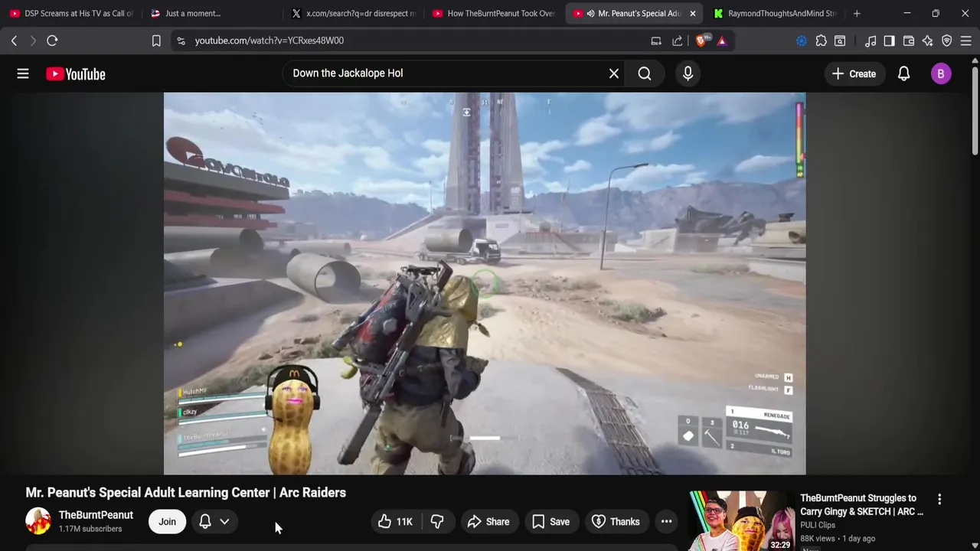
Task: Dislike the video with thumbs down
Action: [437, 522]
